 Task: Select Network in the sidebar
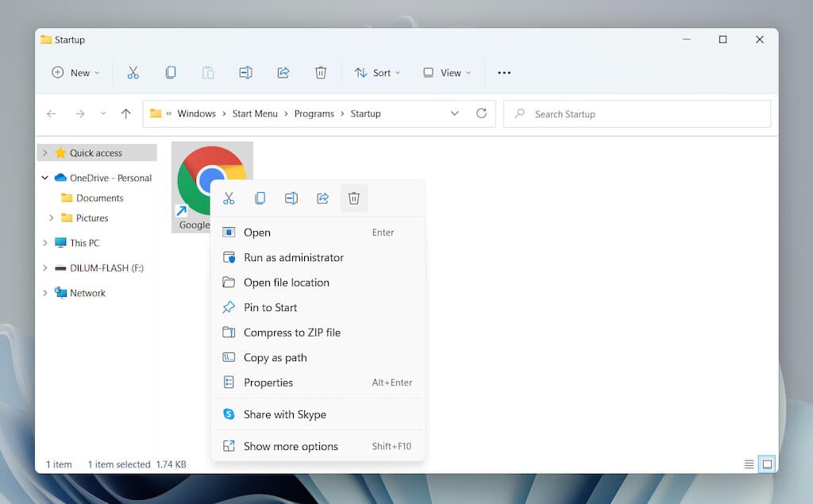(87, 293)
